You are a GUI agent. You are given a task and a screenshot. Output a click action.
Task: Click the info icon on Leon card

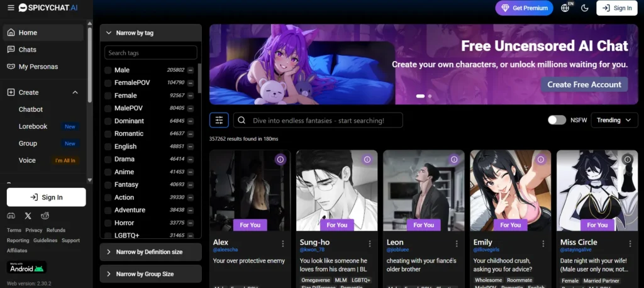[x=454, y=160]
